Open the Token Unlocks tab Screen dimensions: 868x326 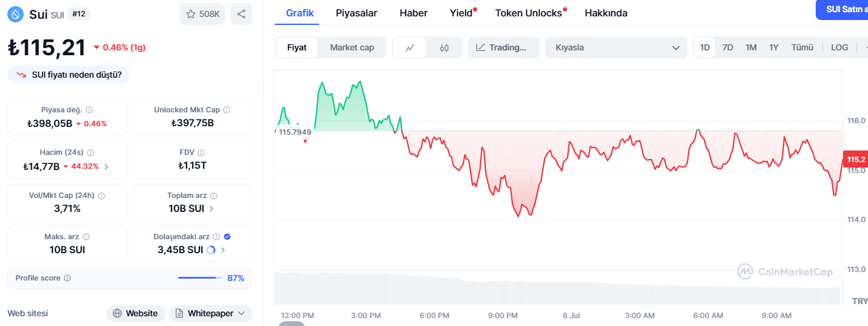[529, 13]
